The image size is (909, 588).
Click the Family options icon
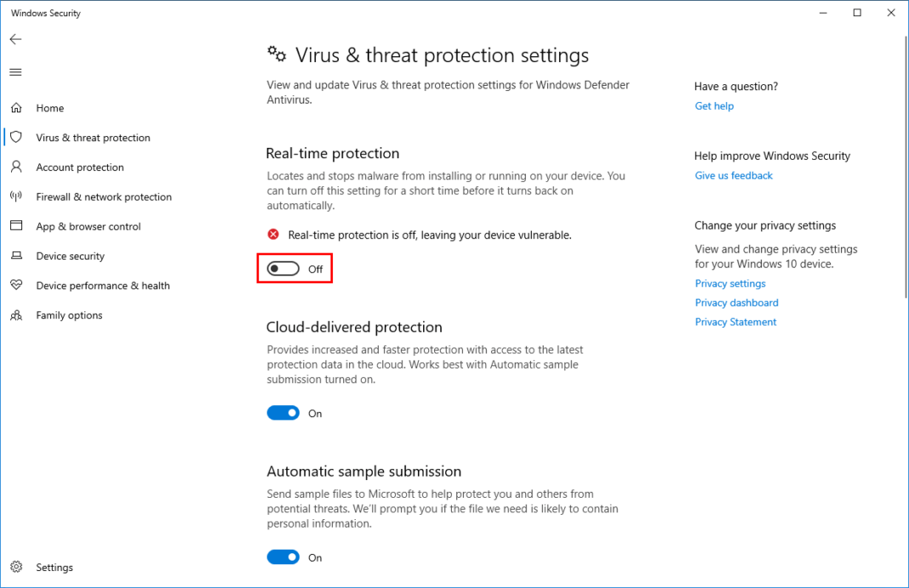(x=17, y=315)
